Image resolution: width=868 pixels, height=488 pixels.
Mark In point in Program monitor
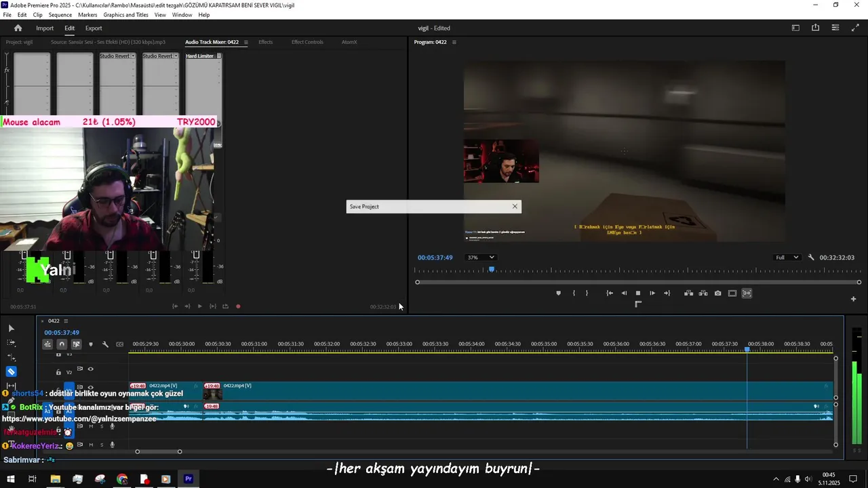(x=574, y=293)
